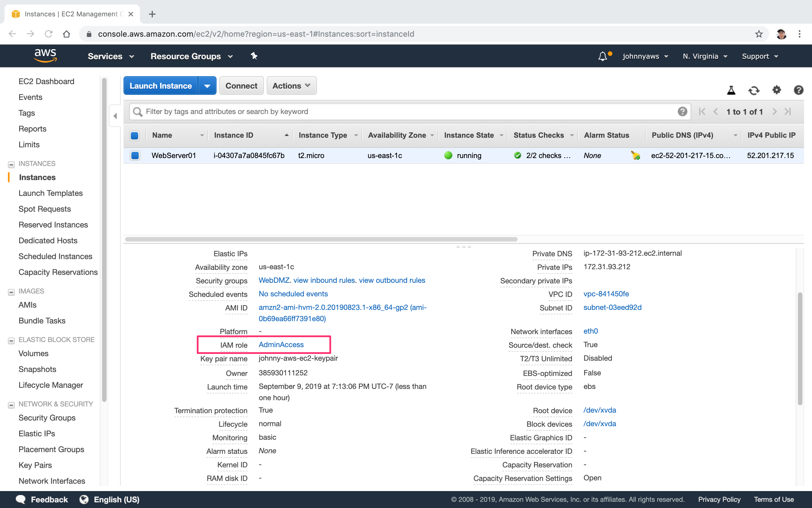Open the Actions dropdown
This screenshot has width=812, height=508.
click(x=292, y=86)
